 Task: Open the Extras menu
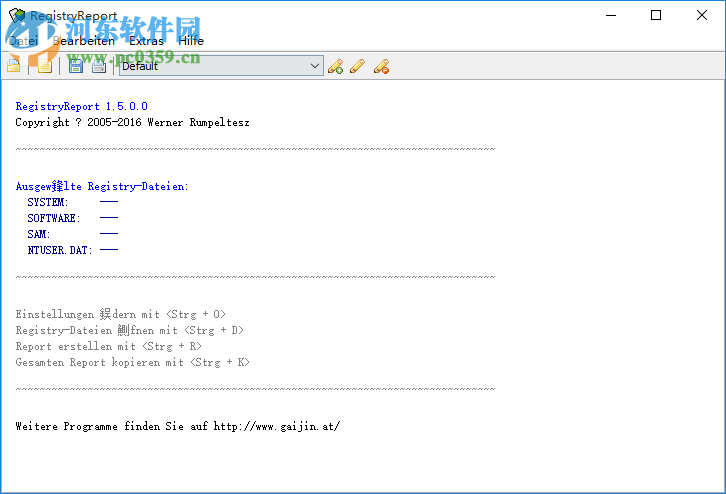pos(146,41)
